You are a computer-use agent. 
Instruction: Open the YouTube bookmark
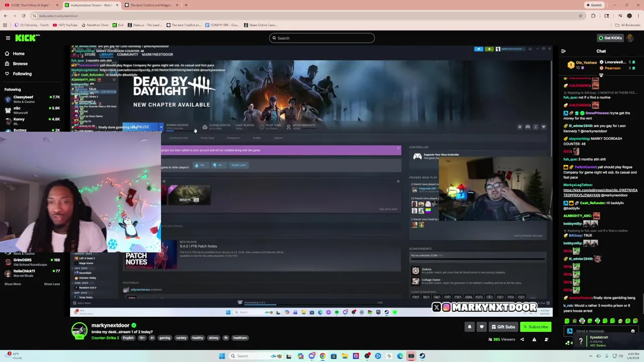(x=65, y=25)
